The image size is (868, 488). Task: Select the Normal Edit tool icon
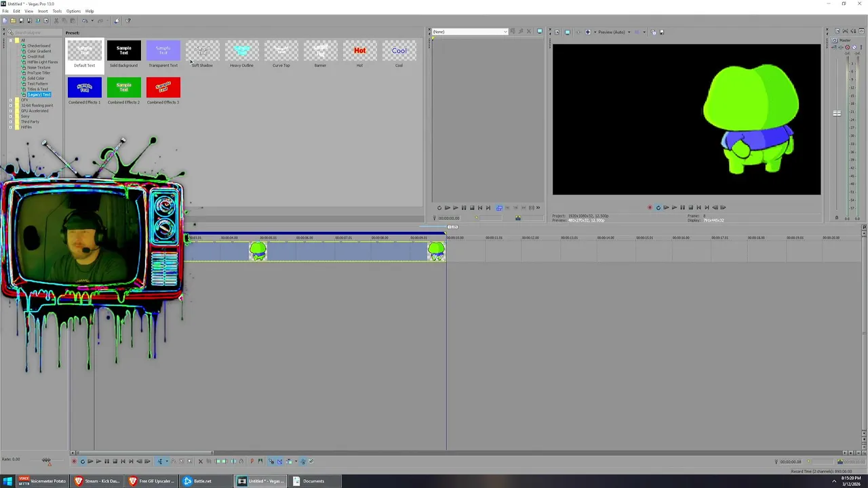pos(160,462)
